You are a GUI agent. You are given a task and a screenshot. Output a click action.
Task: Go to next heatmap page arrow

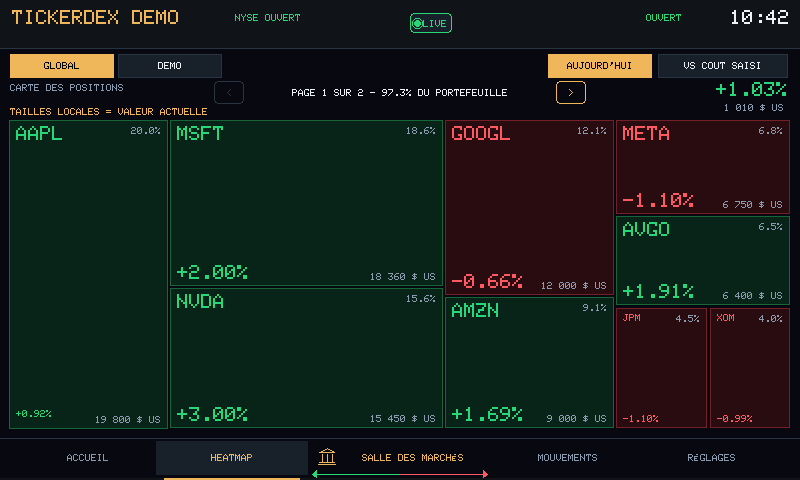570,93
